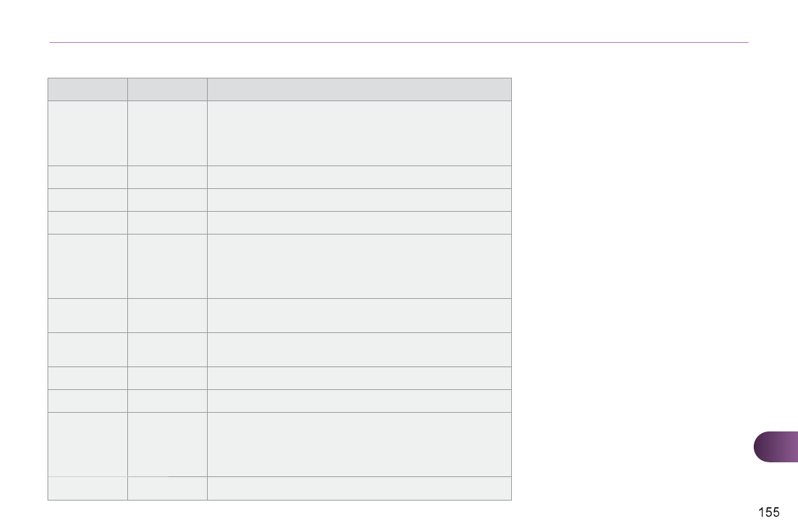Click the middle cell of the second body row
798x532 pixels.
[167, 177]
